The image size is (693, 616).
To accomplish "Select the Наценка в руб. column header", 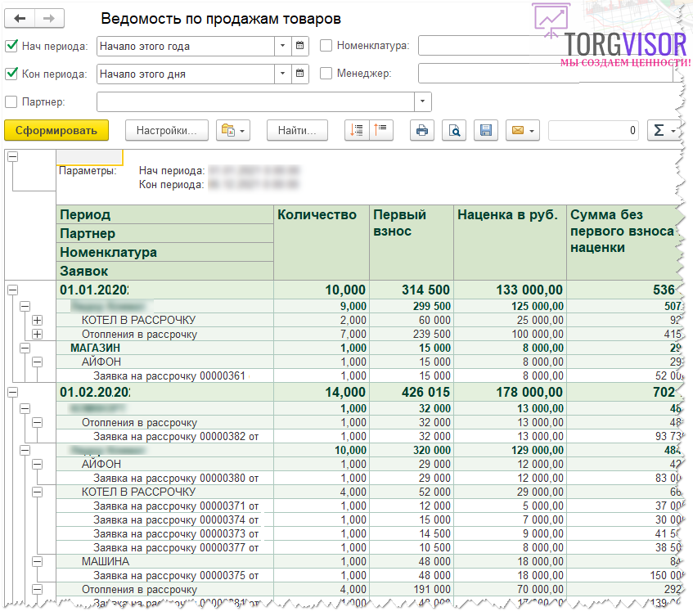I will click(x=510, y=242).
